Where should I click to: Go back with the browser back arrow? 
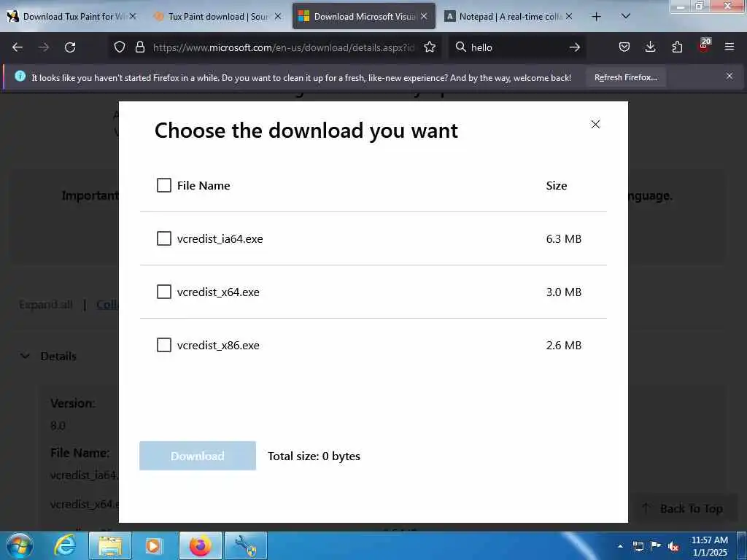18,47
